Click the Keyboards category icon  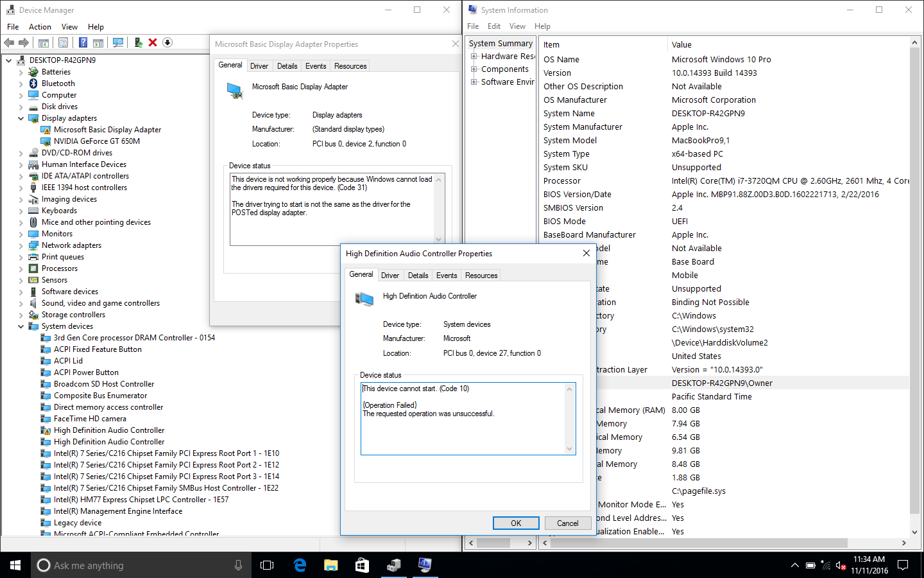click(x=33, y=211)
